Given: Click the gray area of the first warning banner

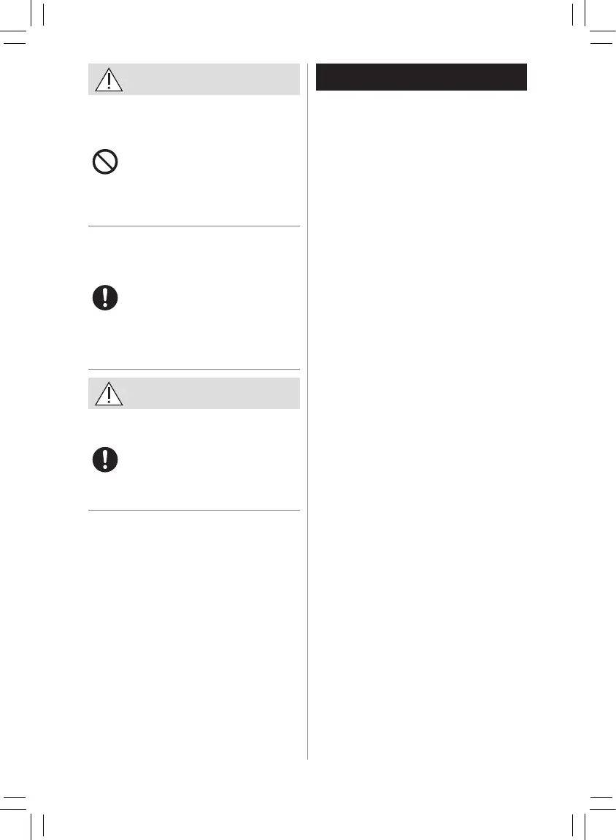Looking at the screenshot, I should [212, 79].
